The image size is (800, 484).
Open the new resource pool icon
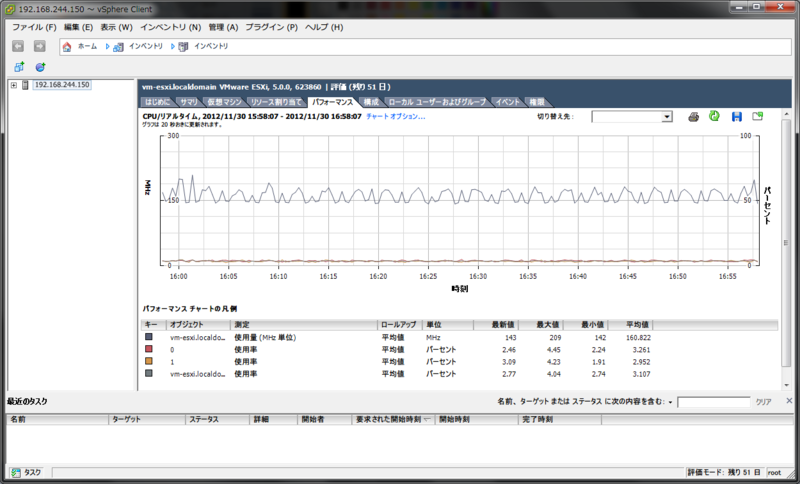(x=40, y=67)
